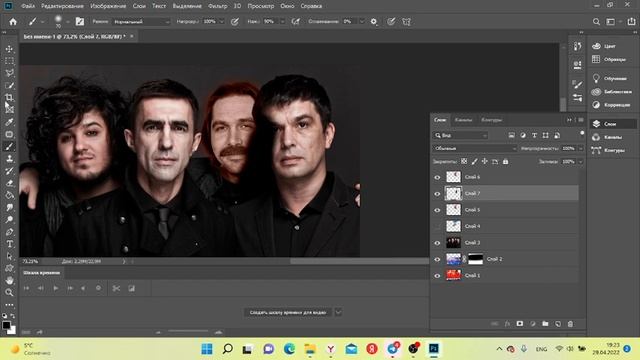Select the Pen tool

pos(9,232)
